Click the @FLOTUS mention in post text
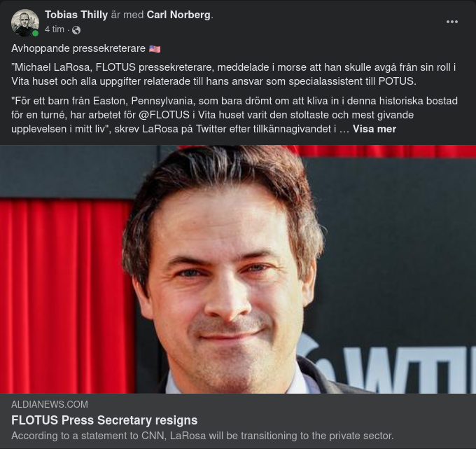This screenshot has width=476, height=449. pyautogui.click(x=164, y=115)
